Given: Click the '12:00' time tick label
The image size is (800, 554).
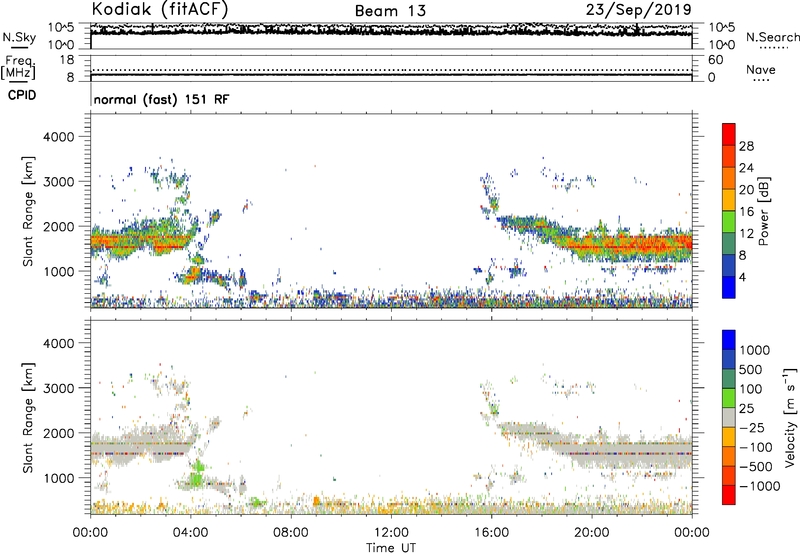Looking at the screenshot, I should (x=391, y=533).
